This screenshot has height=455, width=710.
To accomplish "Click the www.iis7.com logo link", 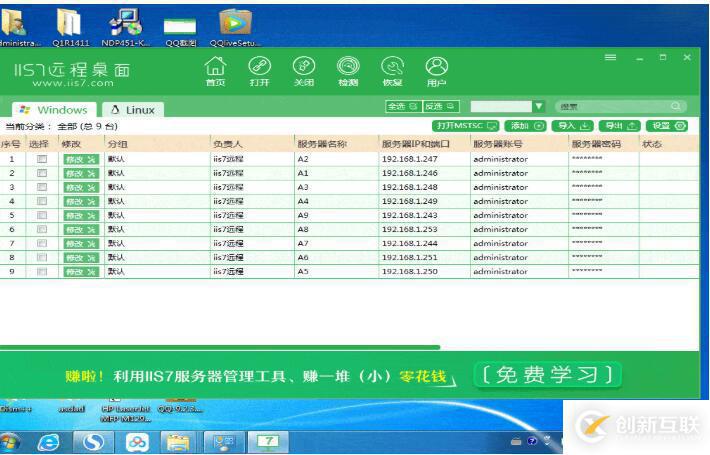I will click(73, 83).
